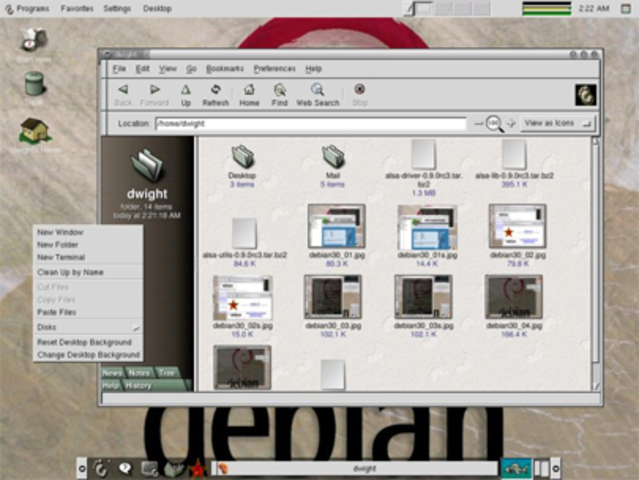Screen dimensions: 639x480
Task: Open the Preferences menu
Action: tap(274, 68)
